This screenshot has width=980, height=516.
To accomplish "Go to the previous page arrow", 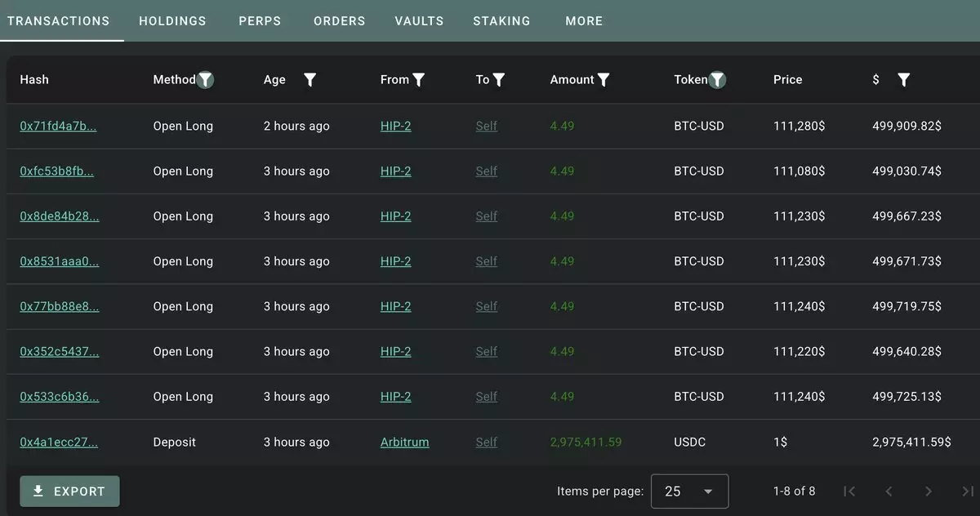I will coord(889,491).
